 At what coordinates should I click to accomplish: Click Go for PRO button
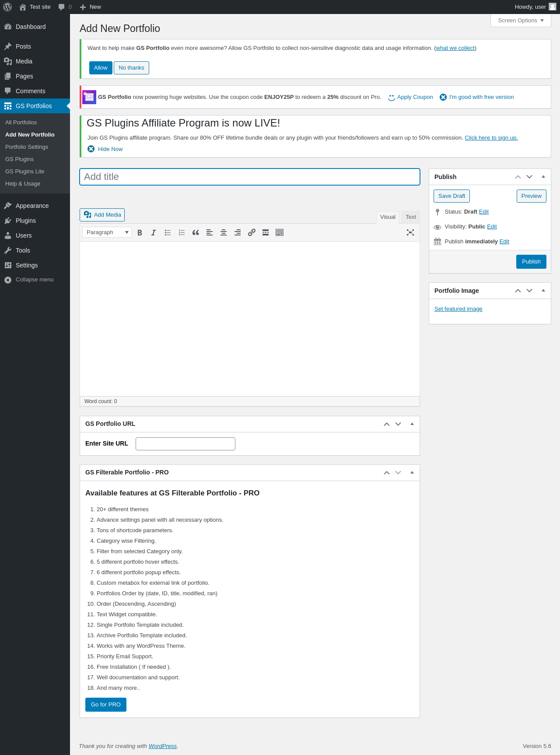pyautogui.click(x=106, y=705)
